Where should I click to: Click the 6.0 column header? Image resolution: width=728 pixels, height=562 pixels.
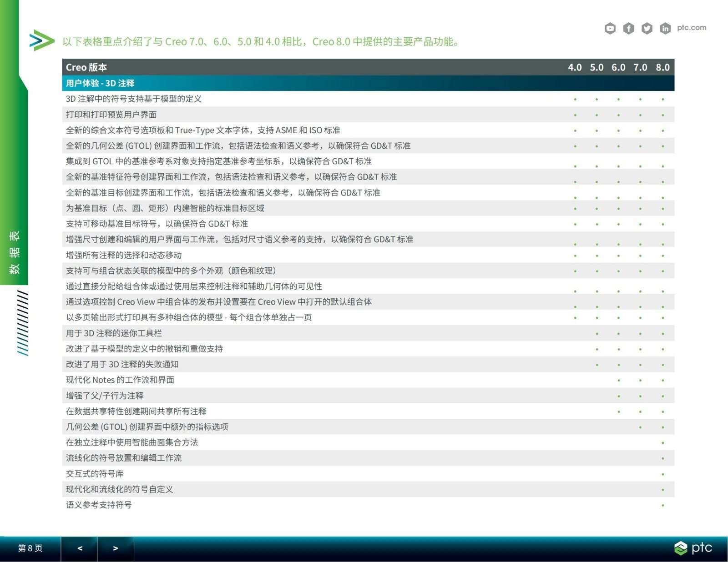pos(618,67)
